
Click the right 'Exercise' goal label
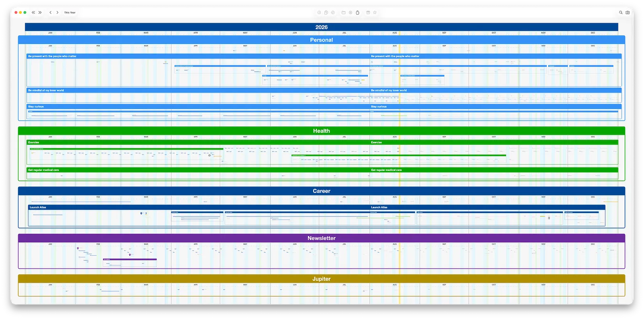pos(376,142)
